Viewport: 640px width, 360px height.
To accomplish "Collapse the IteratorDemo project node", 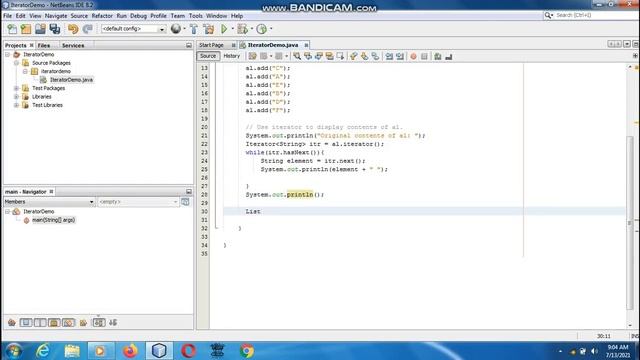I will 8,54.
